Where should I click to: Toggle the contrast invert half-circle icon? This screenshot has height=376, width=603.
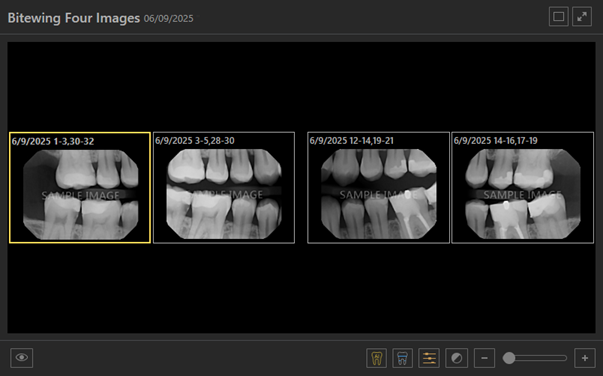pos(456,358)
